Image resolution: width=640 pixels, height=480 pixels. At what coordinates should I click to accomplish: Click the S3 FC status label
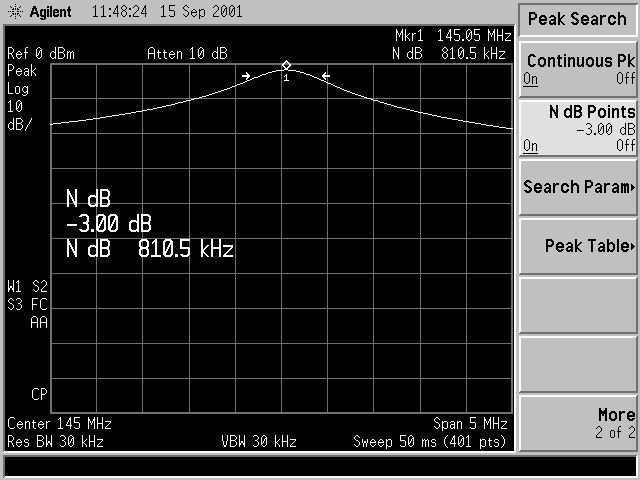[27, 305]
